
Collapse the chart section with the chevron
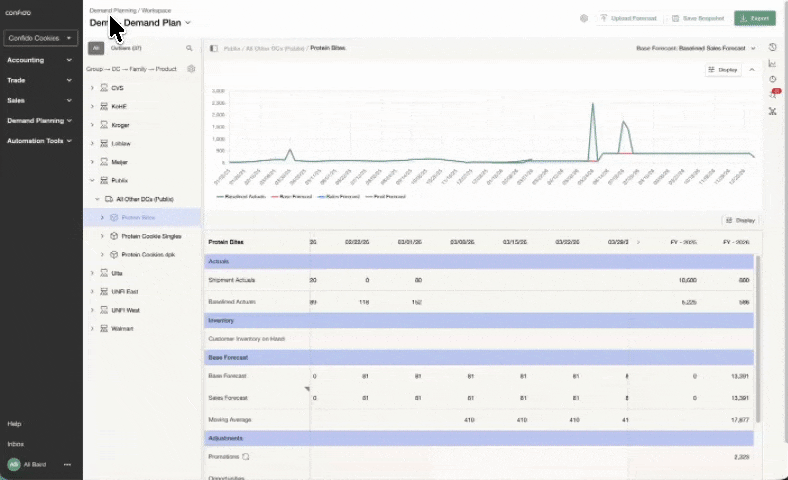coord(752,70)
